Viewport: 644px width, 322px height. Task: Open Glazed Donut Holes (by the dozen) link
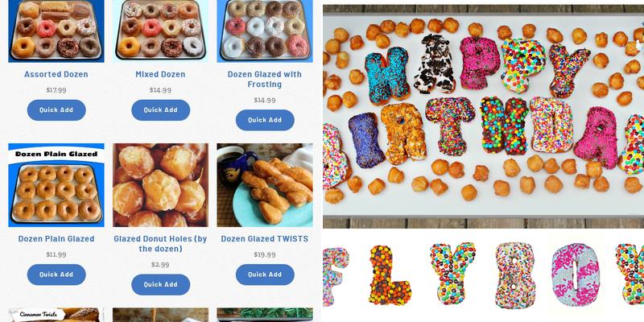coord(160,244)
